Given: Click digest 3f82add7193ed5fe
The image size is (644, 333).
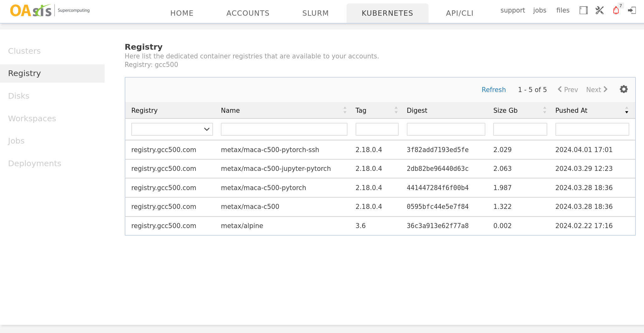Looking at the screenshot, I should pos(438,150).
